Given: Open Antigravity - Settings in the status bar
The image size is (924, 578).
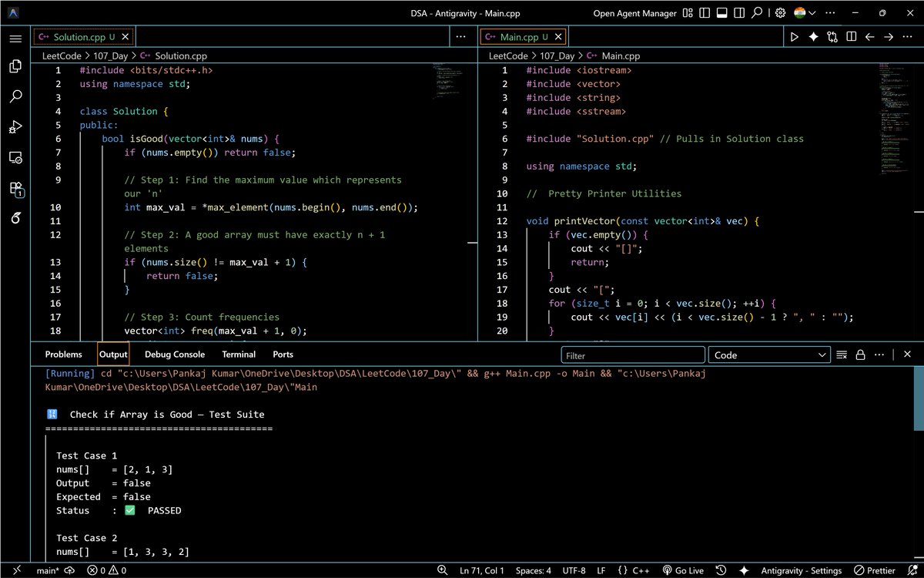Looking at the screenshot, I should click(x=801, y=570).
